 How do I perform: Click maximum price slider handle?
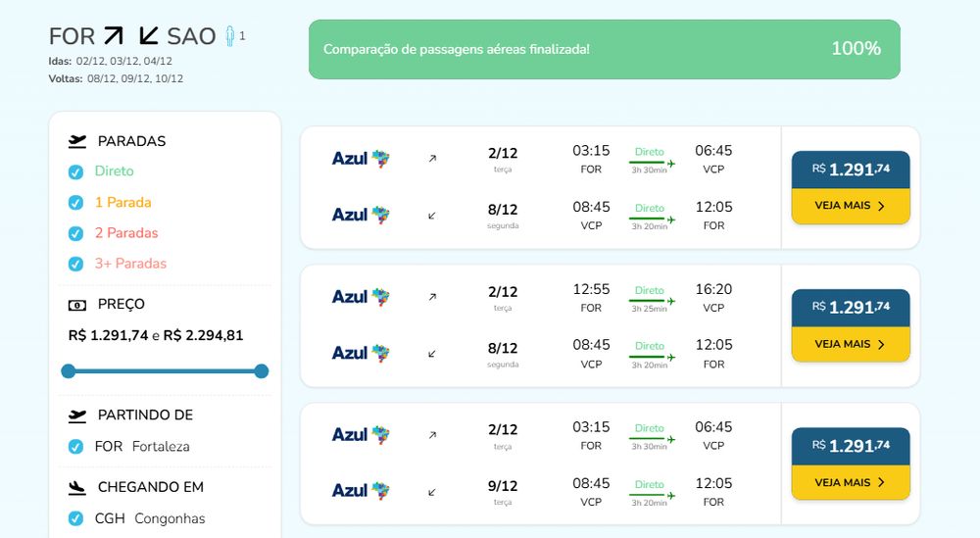(x=262, y=371)
